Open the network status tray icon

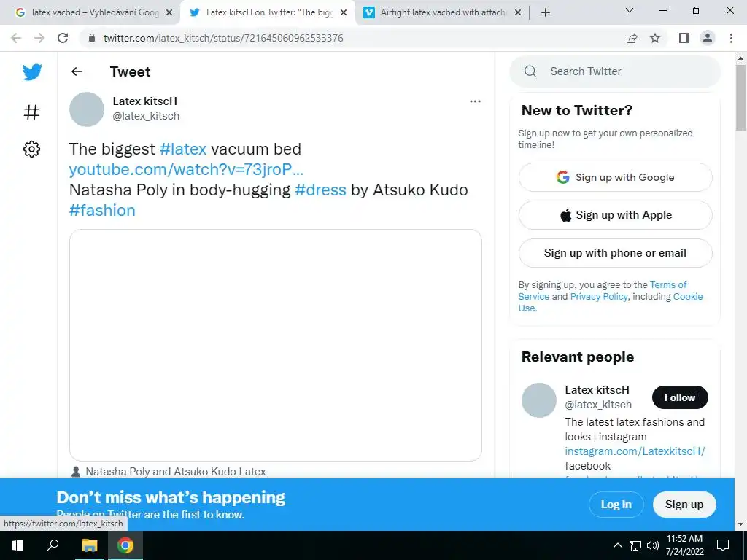pos(635,545)
